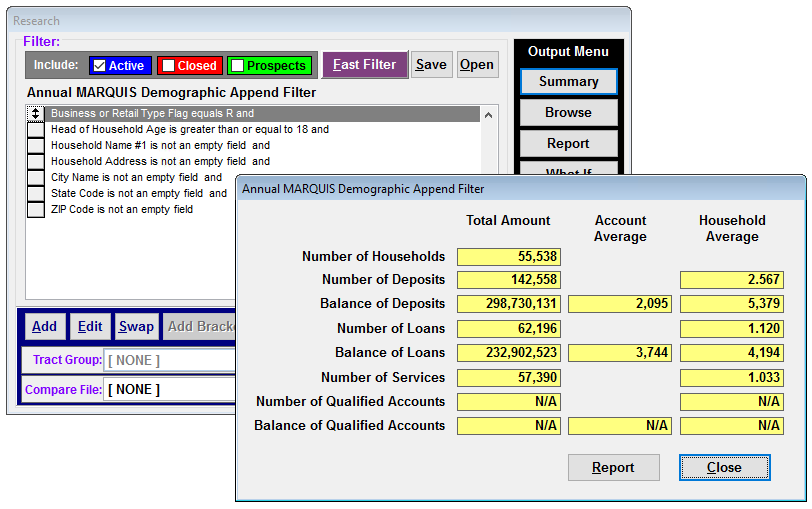Click Number of Services household average 1.033
The width and height of the screenshot is (812, 509).
(x=732, y=377)
